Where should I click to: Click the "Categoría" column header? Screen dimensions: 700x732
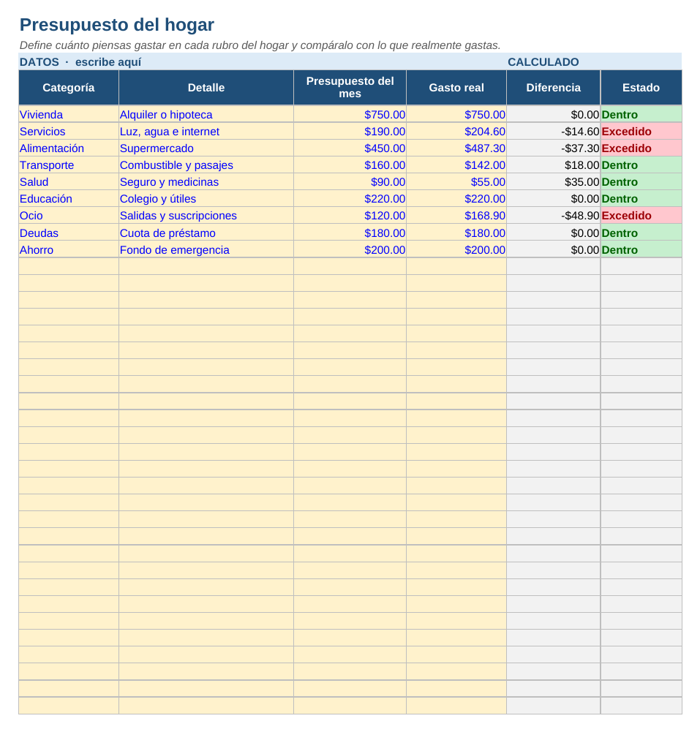(69, 88)
